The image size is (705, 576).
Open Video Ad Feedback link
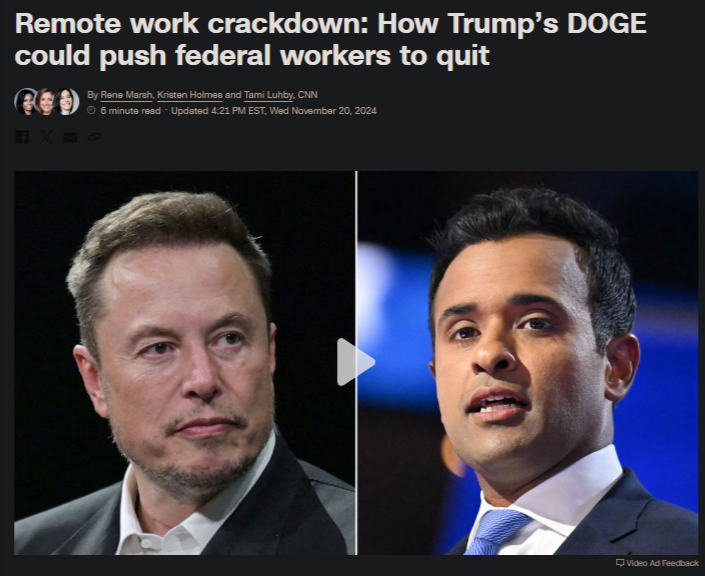click(657, 563)
